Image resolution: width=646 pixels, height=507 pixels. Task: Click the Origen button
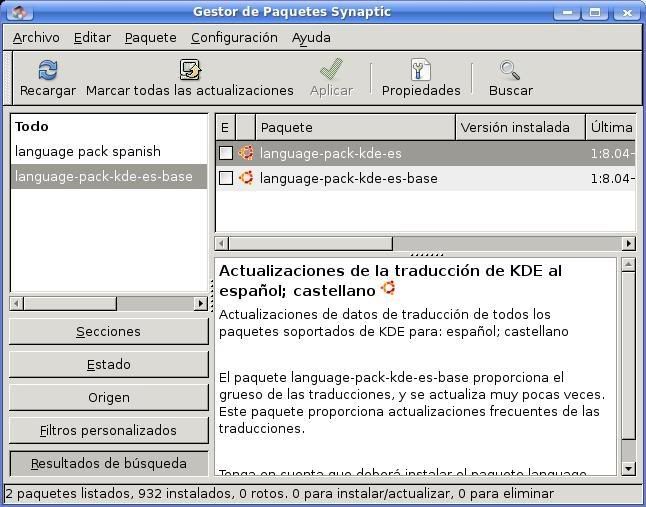(x=109, y=397)
